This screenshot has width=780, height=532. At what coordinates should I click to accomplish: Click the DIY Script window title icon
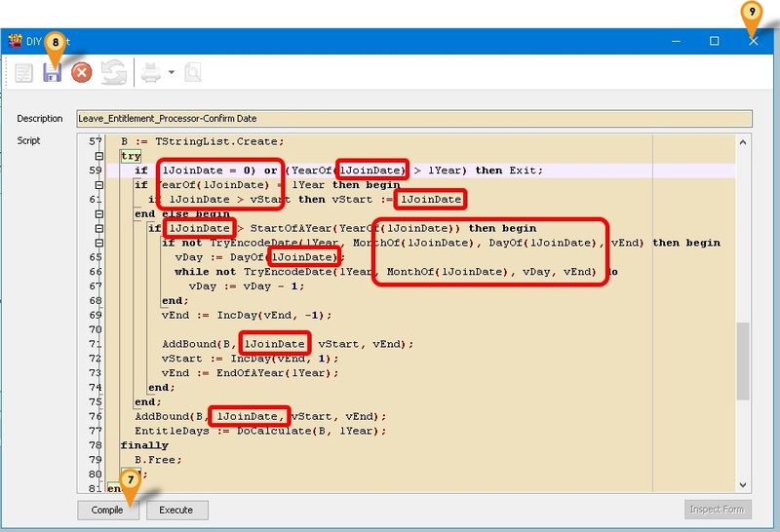[x=15, y=41]
